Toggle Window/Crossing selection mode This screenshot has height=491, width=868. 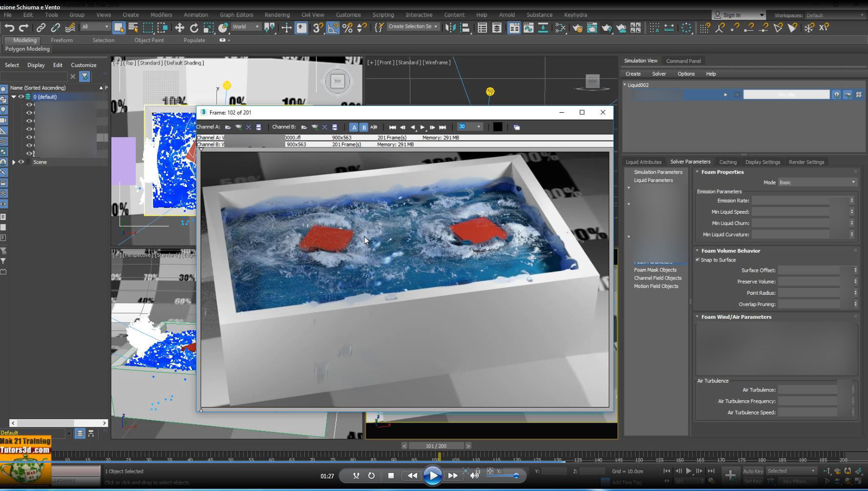click(162, 28)
